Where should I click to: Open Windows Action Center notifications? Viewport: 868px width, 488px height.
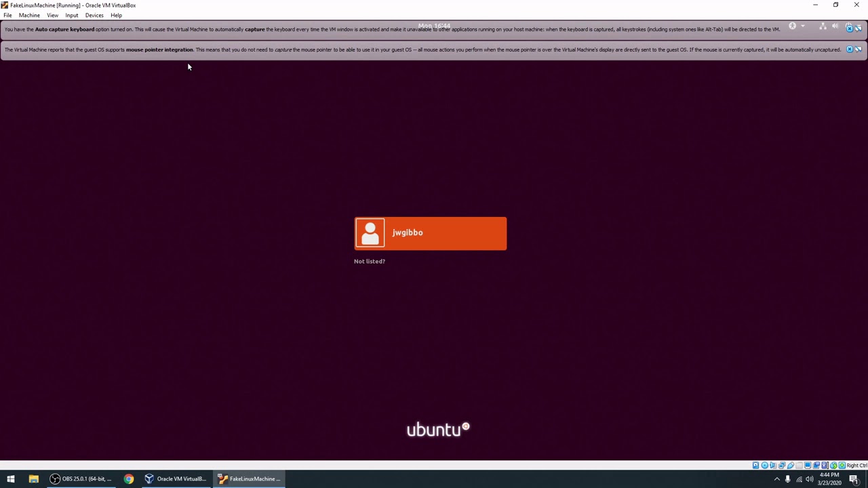(854, 479)
